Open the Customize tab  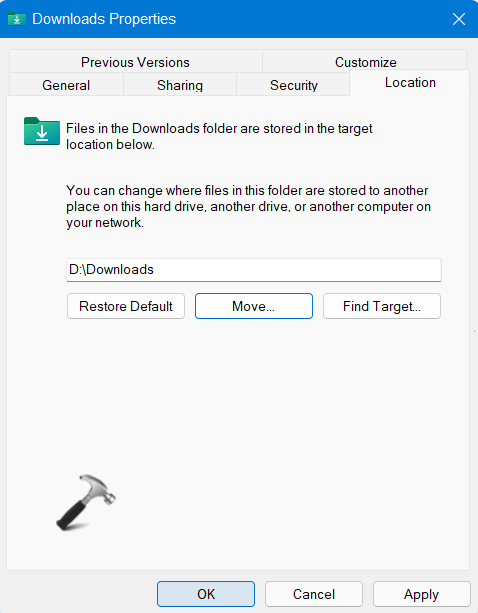pyautogui.click(x=365, y=62)
